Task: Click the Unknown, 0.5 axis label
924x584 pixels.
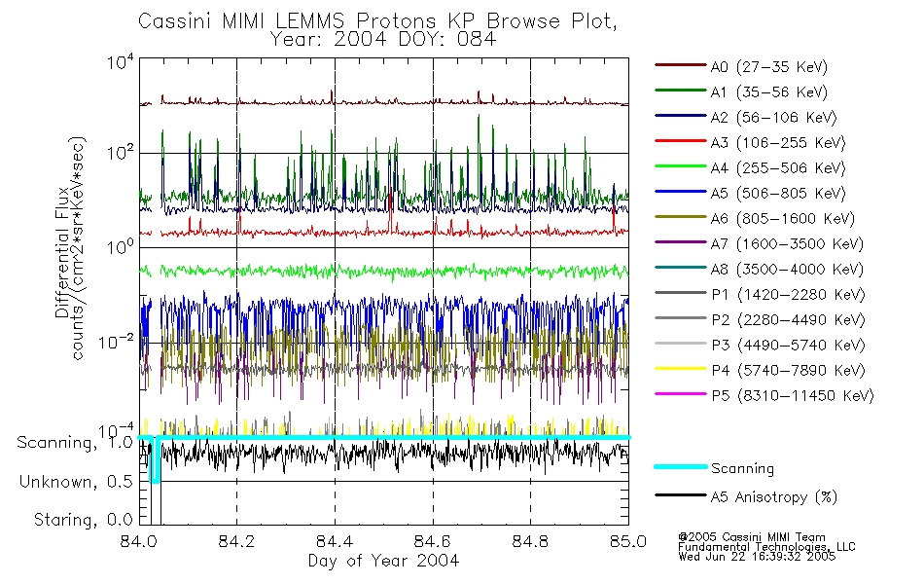Action: (x=76, y=482)
